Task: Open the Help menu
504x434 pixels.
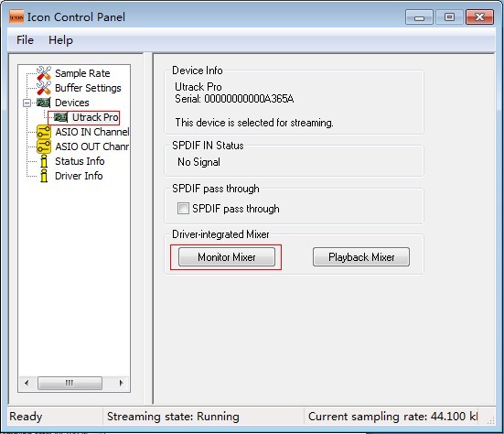Action: pyautogui.click(x=60, y=40)
